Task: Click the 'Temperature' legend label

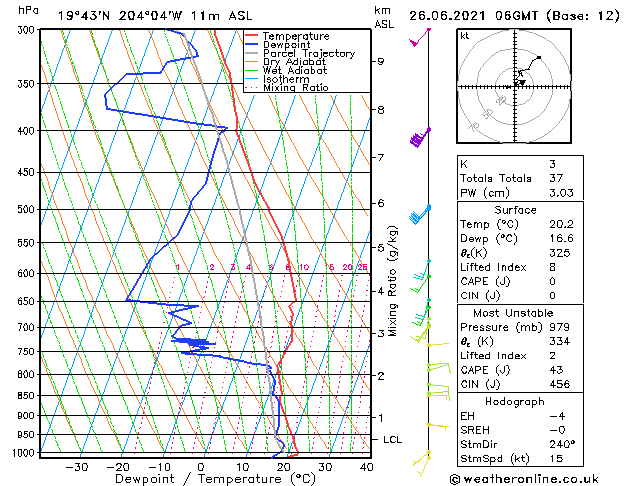Action: (x=296, y=36)
